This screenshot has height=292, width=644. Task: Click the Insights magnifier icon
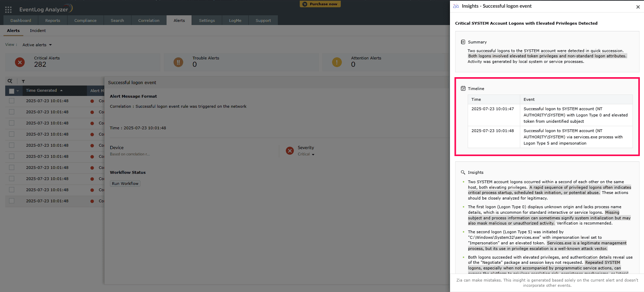pos(463,172)
